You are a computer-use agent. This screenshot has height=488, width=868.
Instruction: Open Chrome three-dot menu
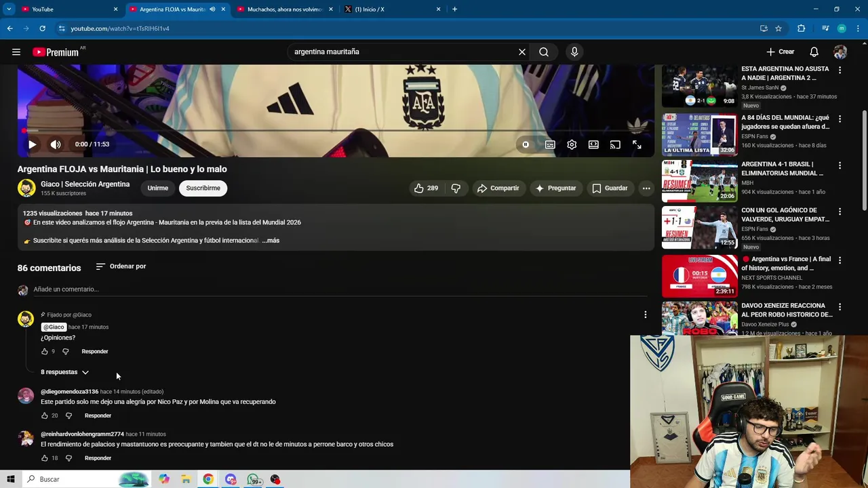click(x=859, y=28)
